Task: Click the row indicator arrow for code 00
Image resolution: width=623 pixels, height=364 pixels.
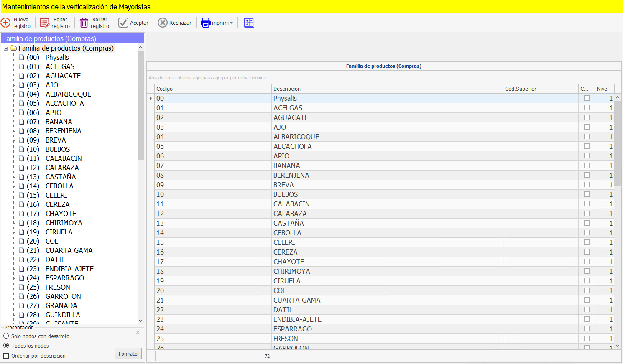Action: click(x=151, y=98)
